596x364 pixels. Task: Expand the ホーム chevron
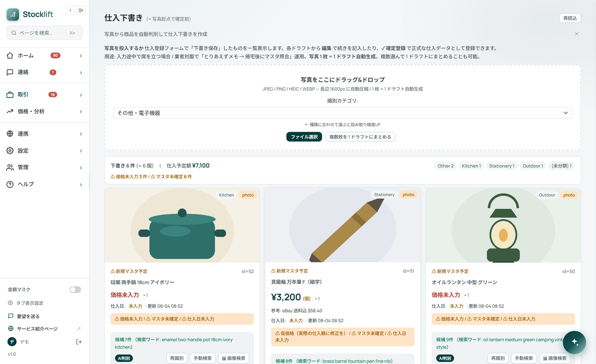(81, 56)
